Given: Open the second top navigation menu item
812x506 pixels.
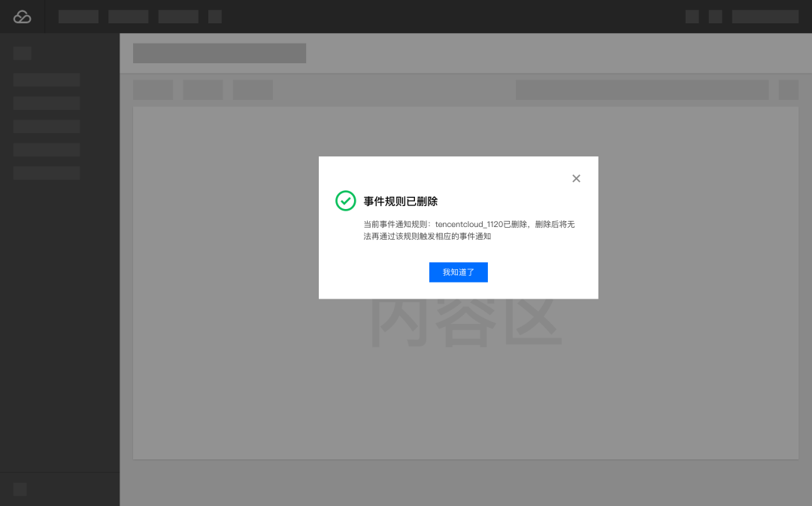Looking at the screenshot, I should 128,16.
